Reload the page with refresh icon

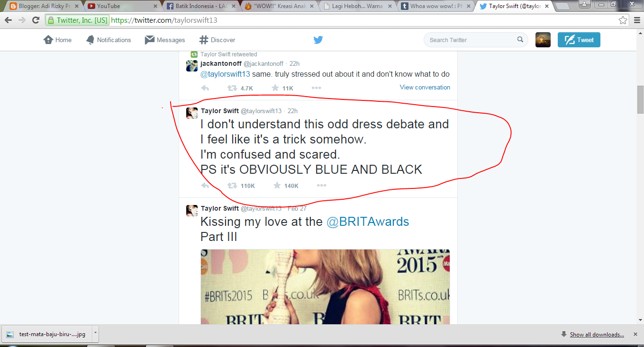tap(36, 20)
